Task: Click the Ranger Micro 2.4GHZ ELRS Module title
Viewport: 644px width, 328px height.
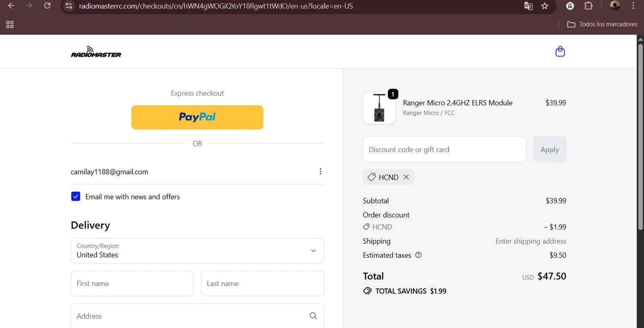Action: (x=458, y=103)
